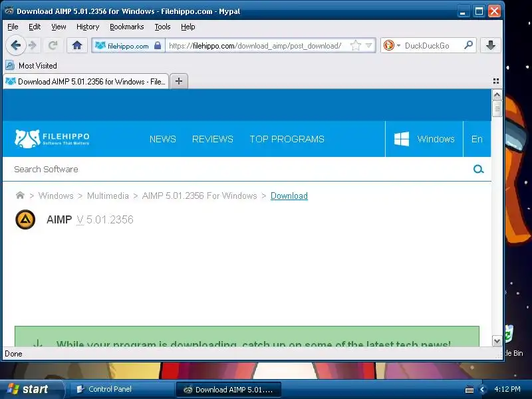Open the browser home page icon

(x=77, y=45)
